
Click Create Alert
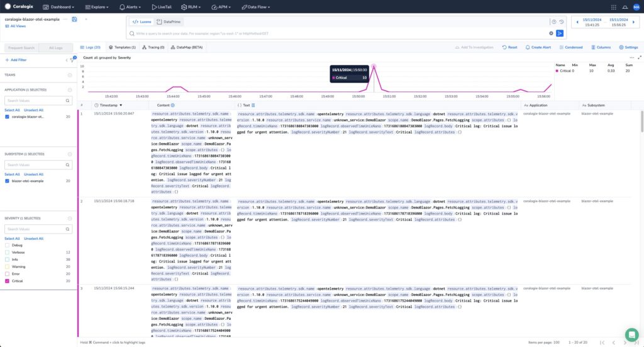click(538, 47)
